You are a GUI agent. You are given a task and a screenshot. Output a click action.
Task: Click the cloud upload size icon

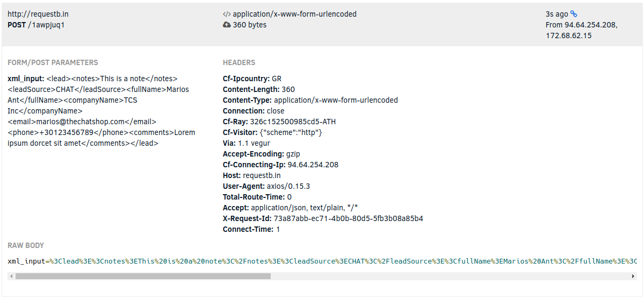point(226,25)
